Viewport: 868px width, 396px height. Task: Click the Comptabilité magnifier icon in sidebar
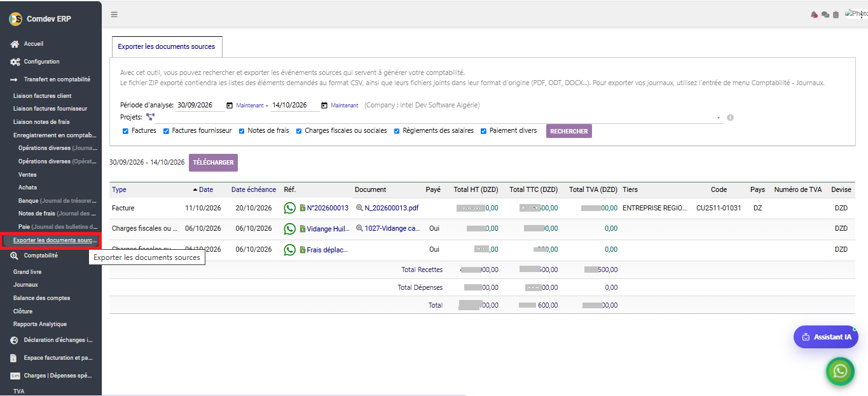(15, 256)
